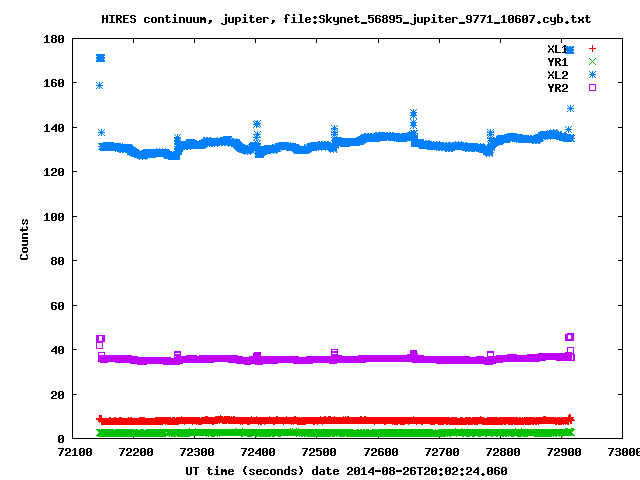Click the green cross YR1 legend marker

pyautogui.click(x=592, y=62)
